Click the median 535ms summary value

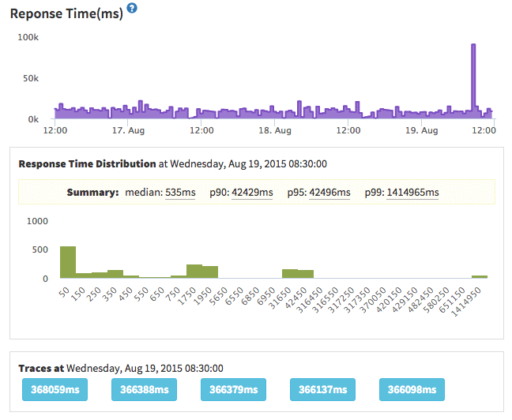[x=180, y=193]
